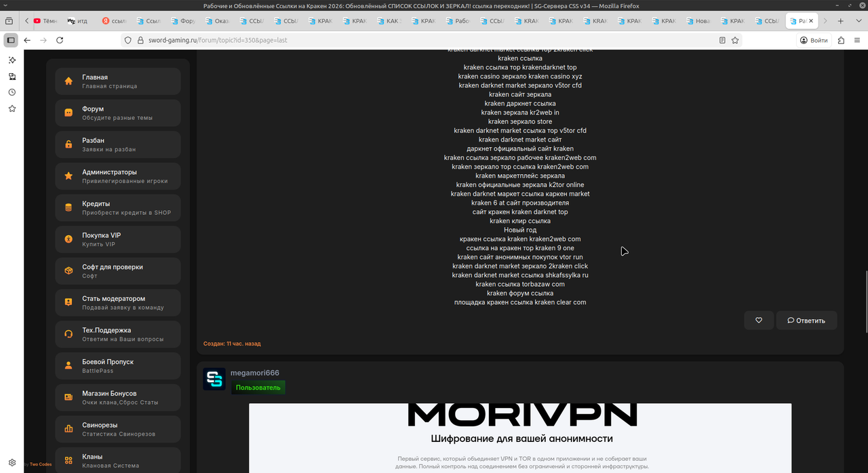The width and height of the screenshot is (868, 473).
Task: Switch to the Нова tab
Action: pos(699,21)
